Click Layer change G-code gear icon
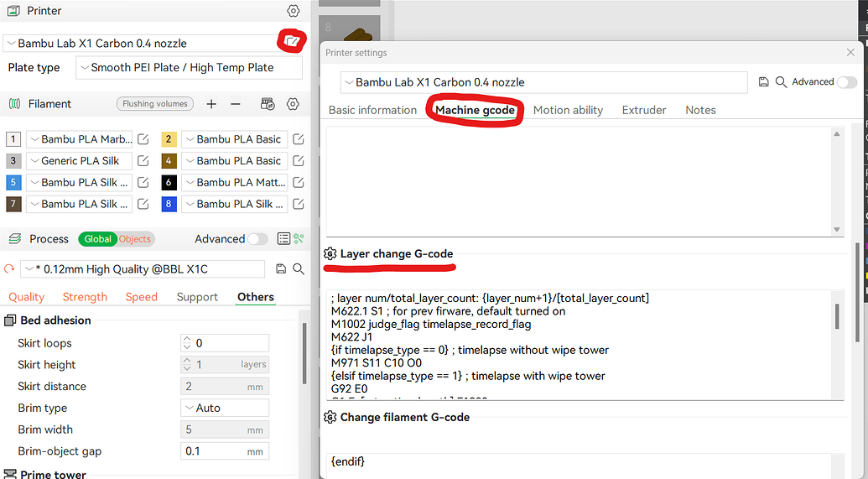The width and height of the screenshot is (868, 479). 330,253
